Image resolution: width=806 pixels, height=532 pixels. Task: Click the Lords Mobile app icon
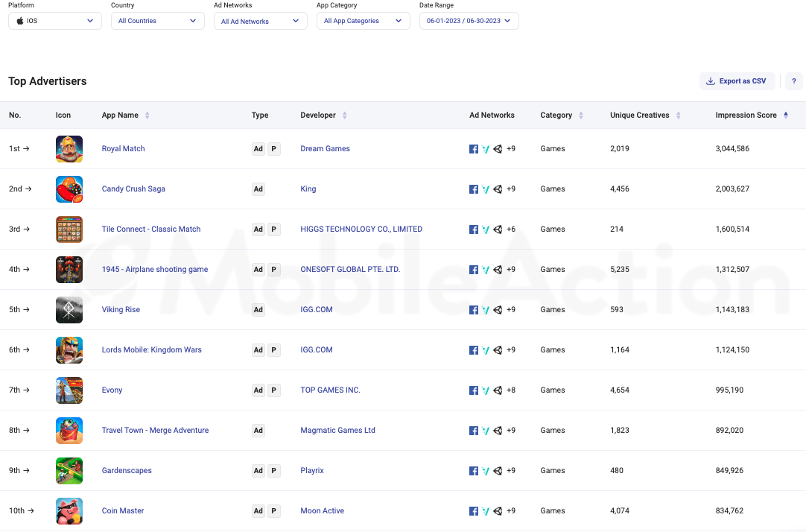tap(69, 350)
